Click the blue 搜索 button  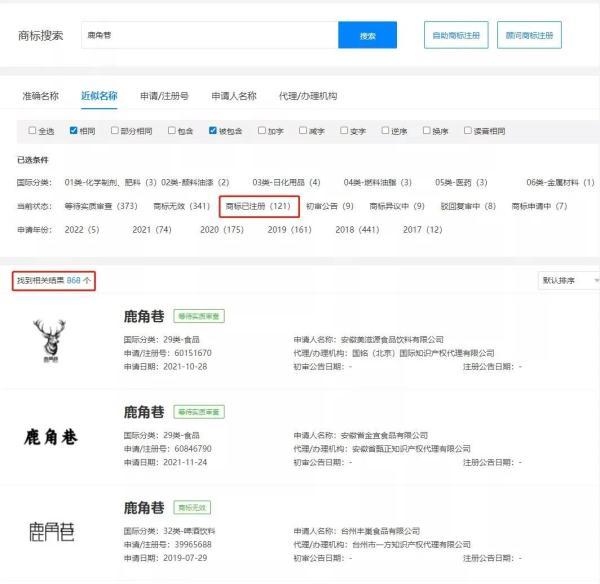point(367,35)
